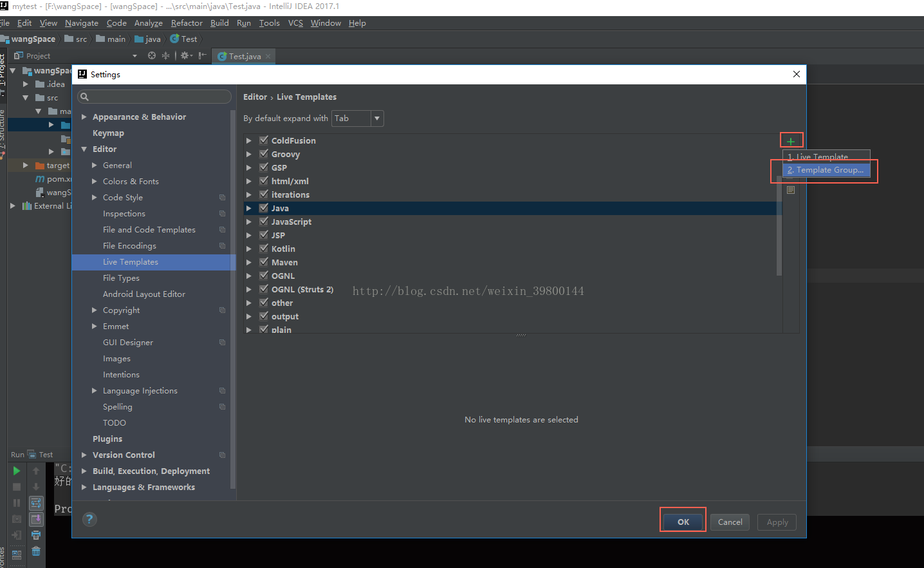This screenshot has height=568, width=924.
Task: Click per-project icon beside Inspections
Action: [222, 214]
